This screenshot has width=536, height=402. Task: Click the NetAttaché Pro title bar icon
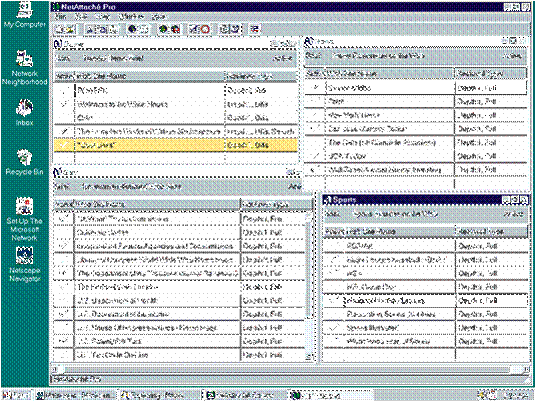[x=56, y=7]
